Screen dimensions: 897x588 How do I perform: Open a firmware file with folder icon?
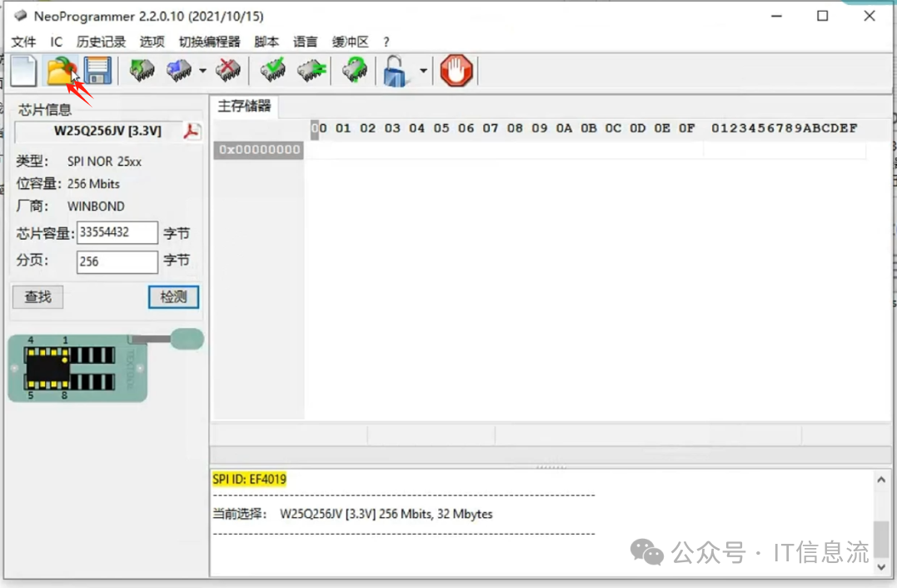(61, 71)
